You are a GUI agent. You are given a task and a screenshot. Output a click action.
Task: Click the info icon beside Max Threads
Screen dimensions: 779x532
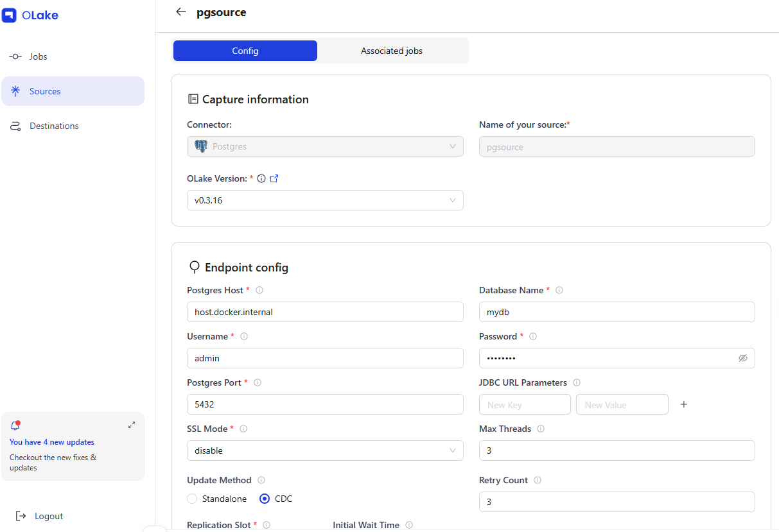pyautogui.click(x=541, y=429)
